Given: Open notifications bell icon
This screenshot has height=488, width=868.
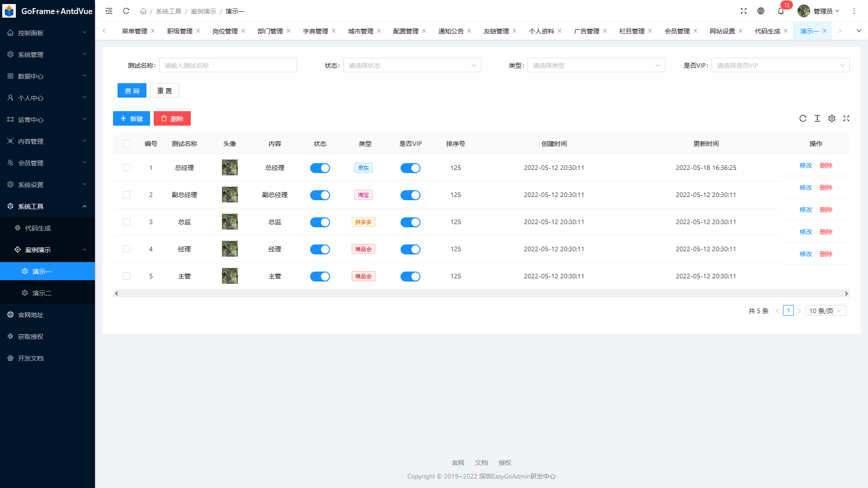Looking at the screenshot, I should click(781, 11).
